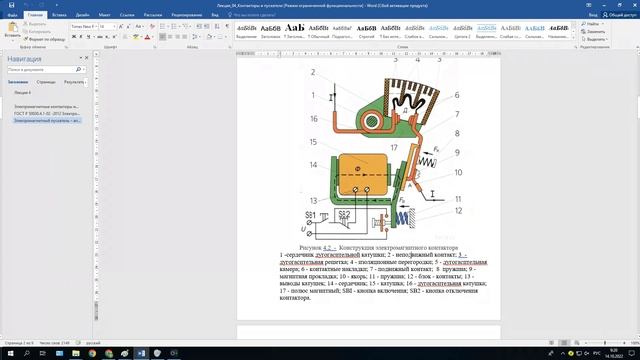640x360 pixels.
Task: Click Copy (Копировать) button
Action: pyautogui.click(x=37, y=31)
